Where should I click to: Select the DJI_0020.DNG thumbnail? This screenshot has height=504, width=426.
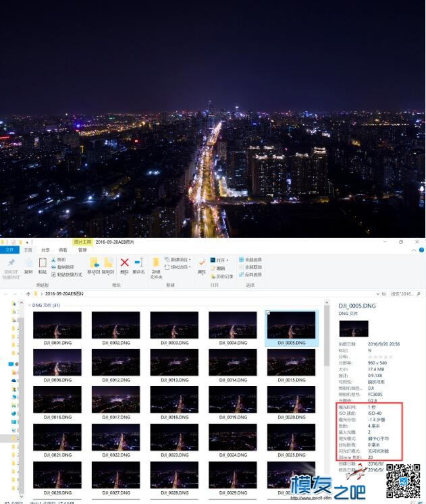[291, 399]
